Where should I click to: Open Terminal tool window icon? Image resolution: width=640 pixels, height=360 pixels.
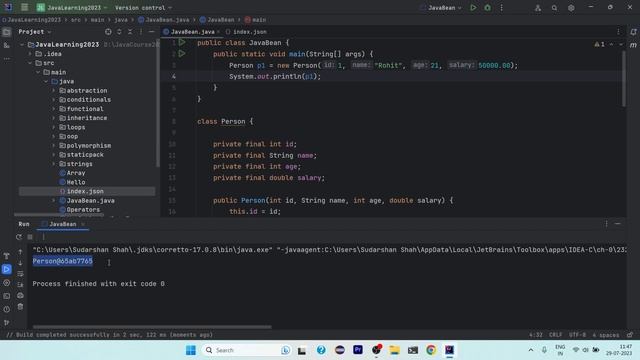tap(7, 296)
